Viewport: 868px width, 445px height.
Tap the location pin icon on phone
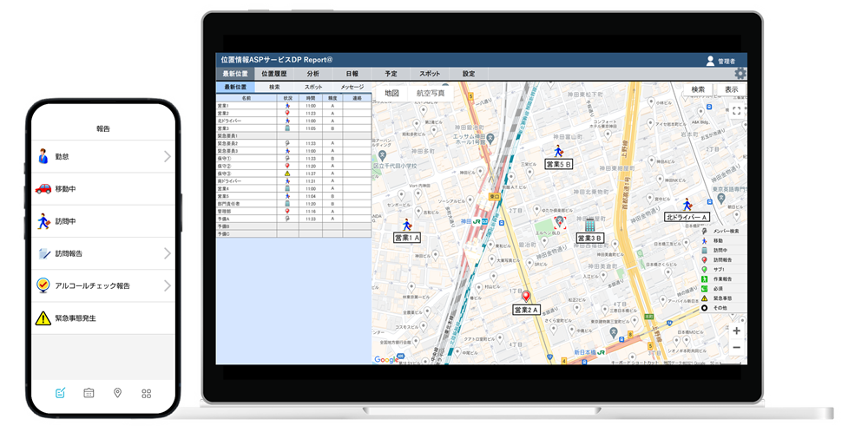coord(117,393)
